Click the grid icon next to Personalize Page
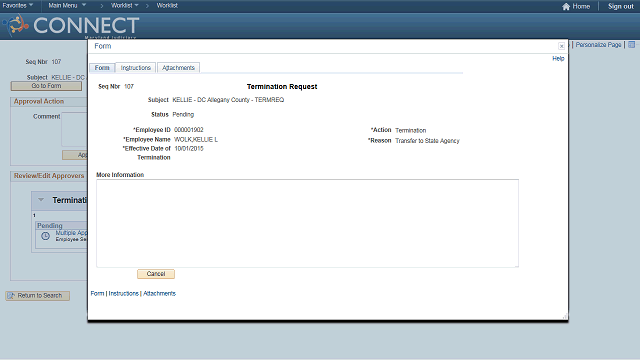The height and width of the screenshot is (360, 640). (x=631, y=44)
